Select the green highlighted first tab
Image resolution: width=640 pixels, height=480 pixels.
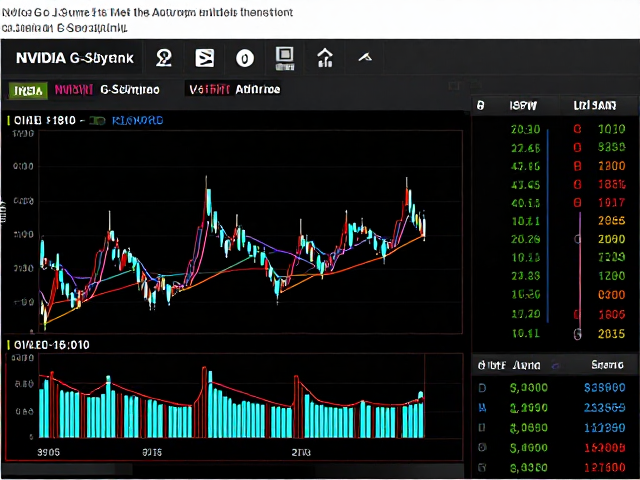coord(28,90)
